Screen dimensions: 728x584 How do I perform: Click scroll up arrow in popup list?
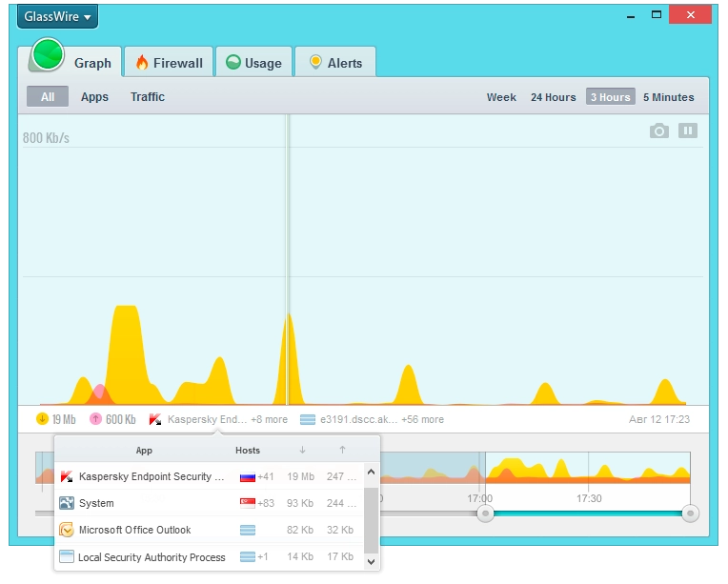coord(371,473)
